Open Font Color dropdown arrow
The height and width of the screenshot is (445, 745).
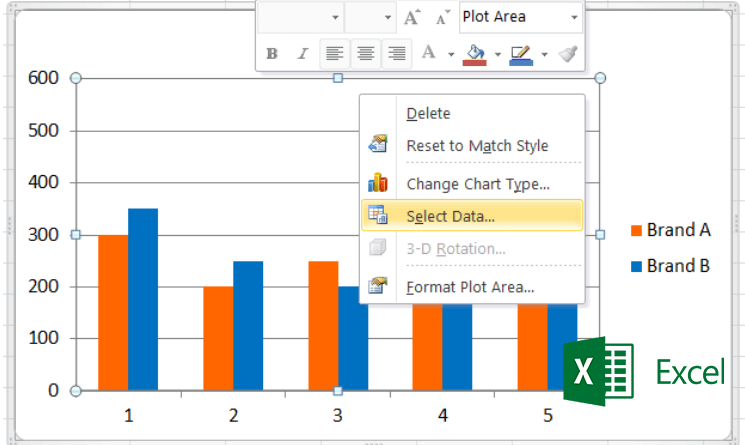point(451,55)
